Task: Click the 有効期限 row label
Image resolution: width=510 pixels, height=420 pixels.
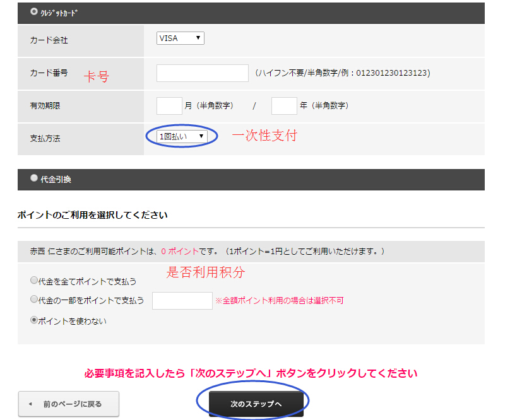Action: (45, 106)
